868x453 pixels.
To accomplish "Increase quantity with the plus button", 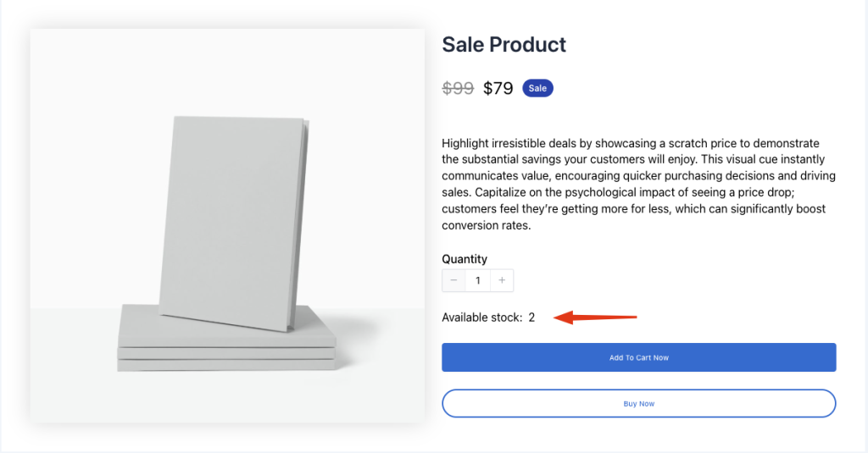I will click(502, 280).
